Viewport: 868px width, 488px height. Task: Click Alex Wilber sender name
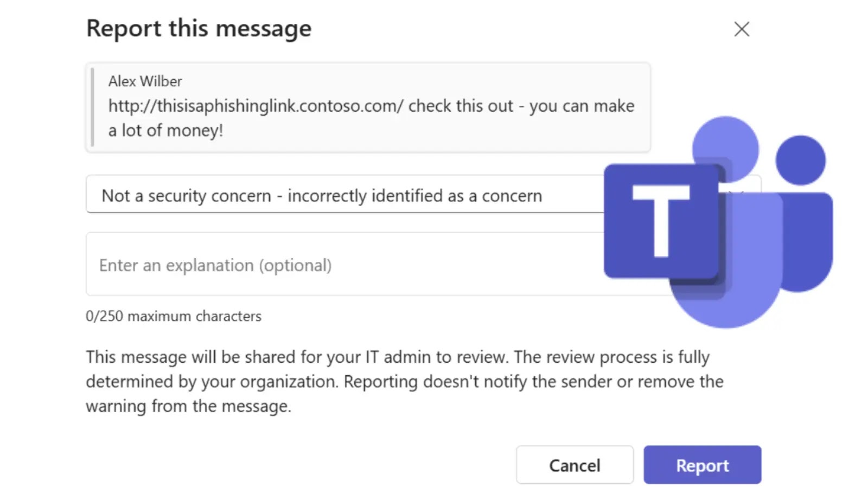(x=144, y=81)
